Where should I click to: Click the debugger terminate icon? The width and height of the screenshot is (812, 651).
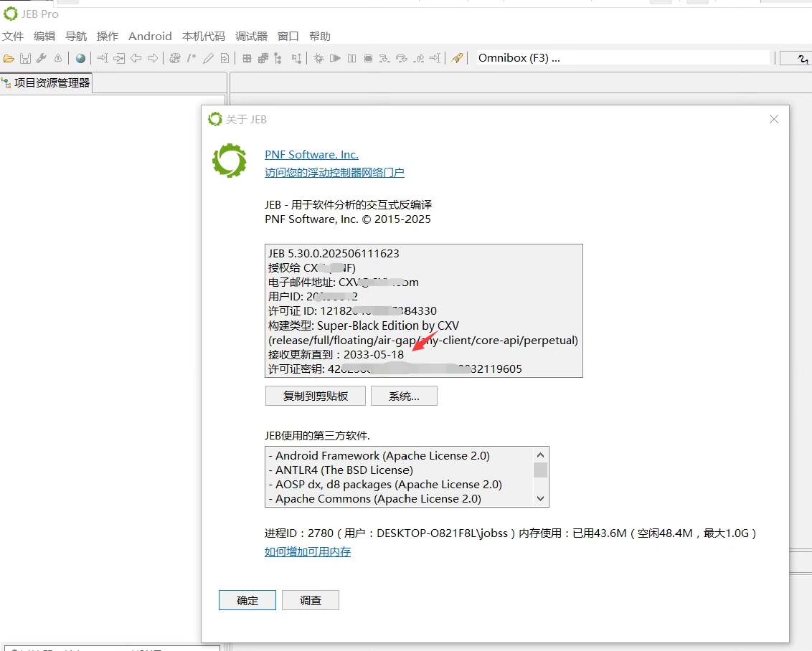(368, 59)
